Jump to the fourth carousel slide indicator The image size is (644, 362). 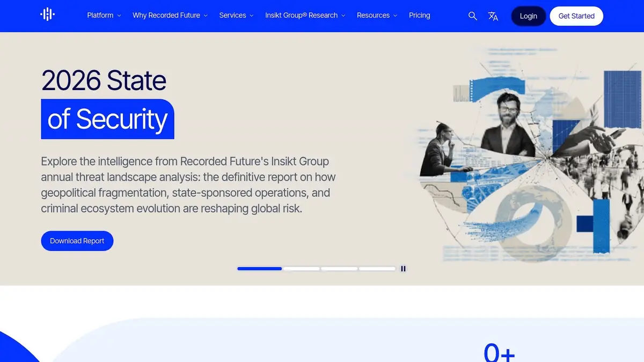pos(377,269)
